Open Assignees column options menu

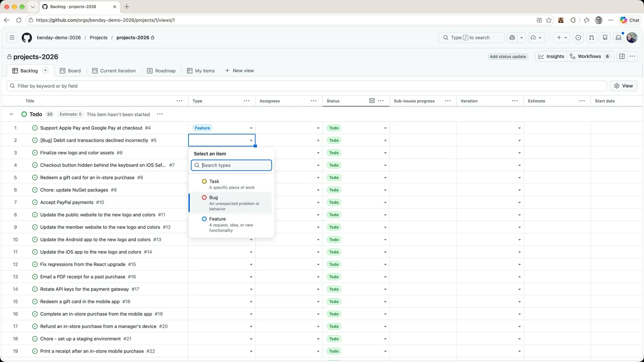click(x=314, y=101)
